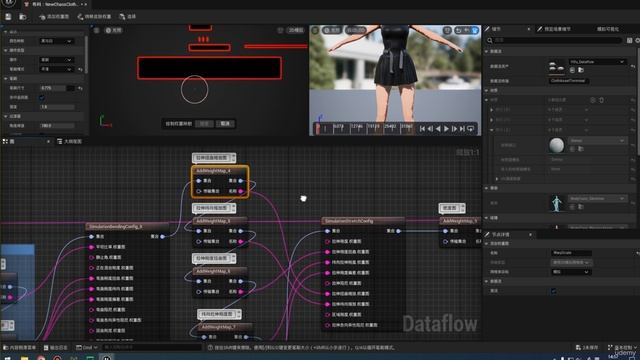Click trash icon to empty the materials array
The height and width of the screenshot is (360, 640).
point(602,100)
